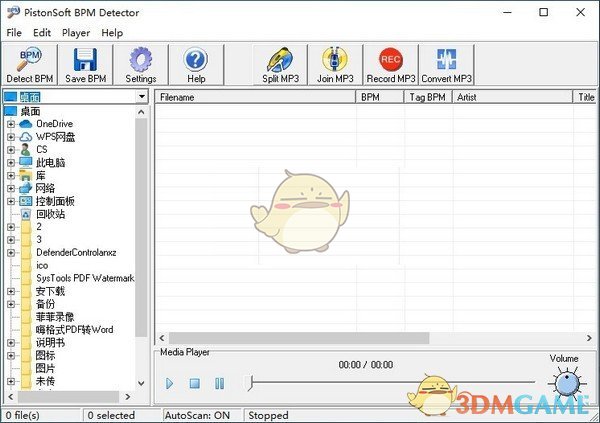Image resolution: width=600 pixels, height=423 pixels.
Task: Select folder named 2
Action: pos(39,227)
